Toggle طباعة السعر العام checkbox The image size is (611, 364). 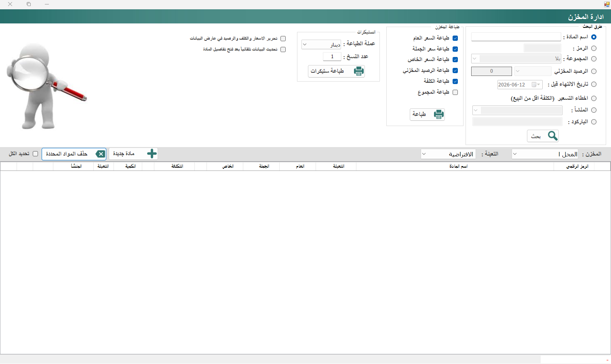[x=455, y=38]
